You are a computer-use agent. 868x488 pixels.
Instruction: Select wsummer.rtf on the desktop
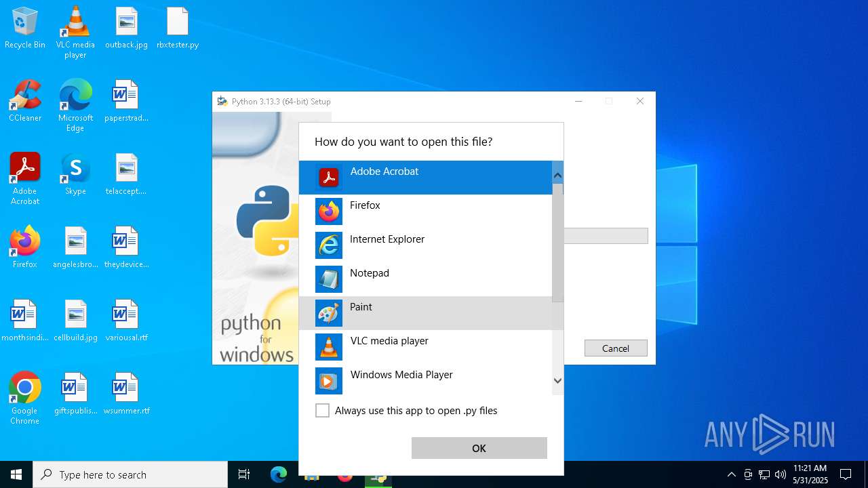tap(126, 394)
